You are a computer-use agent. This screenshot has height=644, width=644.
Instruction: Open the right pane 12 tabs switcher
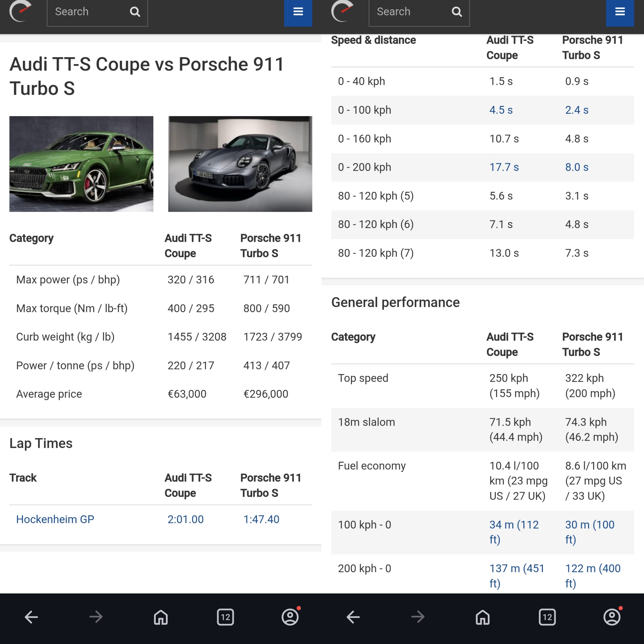(x=547, y=617)
